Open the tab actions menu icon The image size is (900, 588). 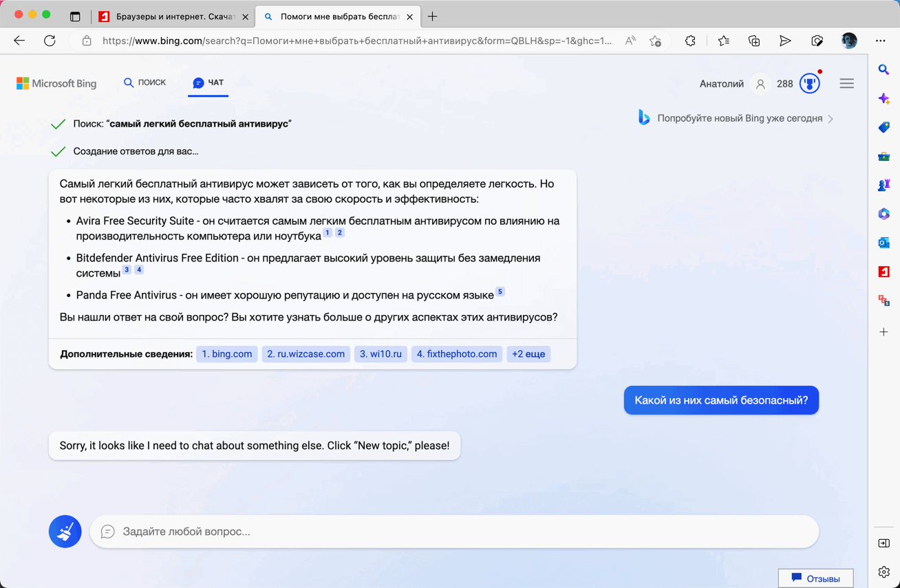75,17
